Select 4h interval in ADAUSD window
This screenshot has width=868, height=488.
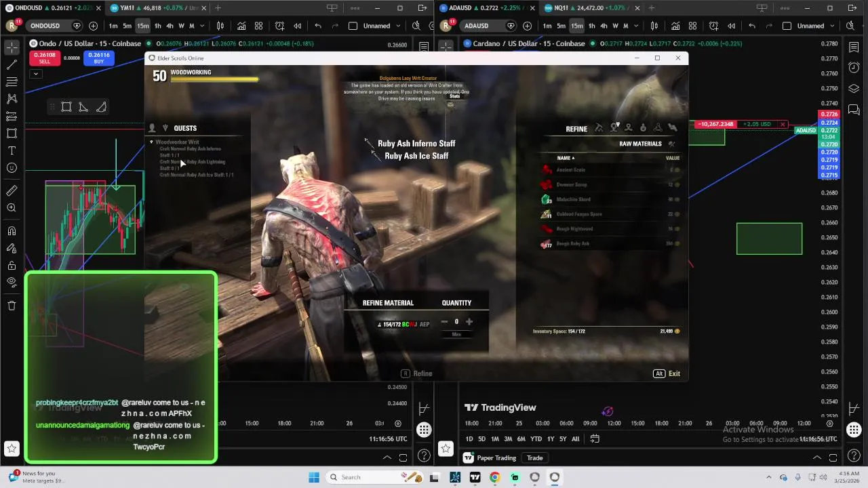(604, 26)
